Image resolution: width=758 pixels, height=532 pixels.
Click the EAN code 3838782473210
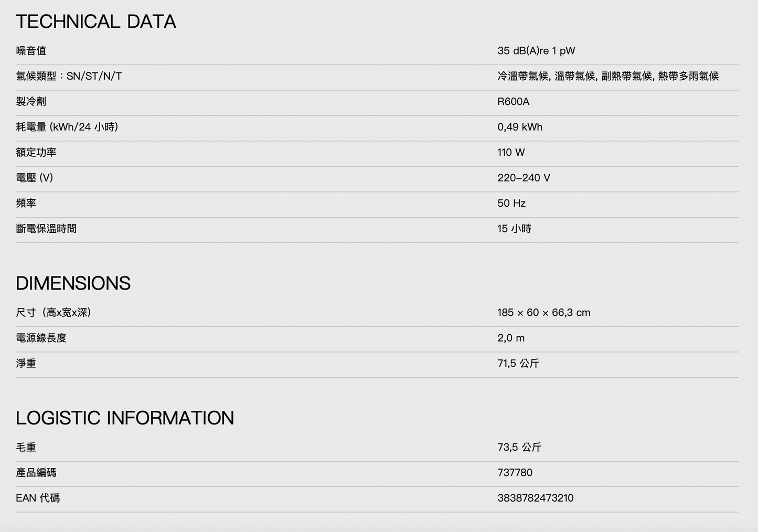pos(535,498)
